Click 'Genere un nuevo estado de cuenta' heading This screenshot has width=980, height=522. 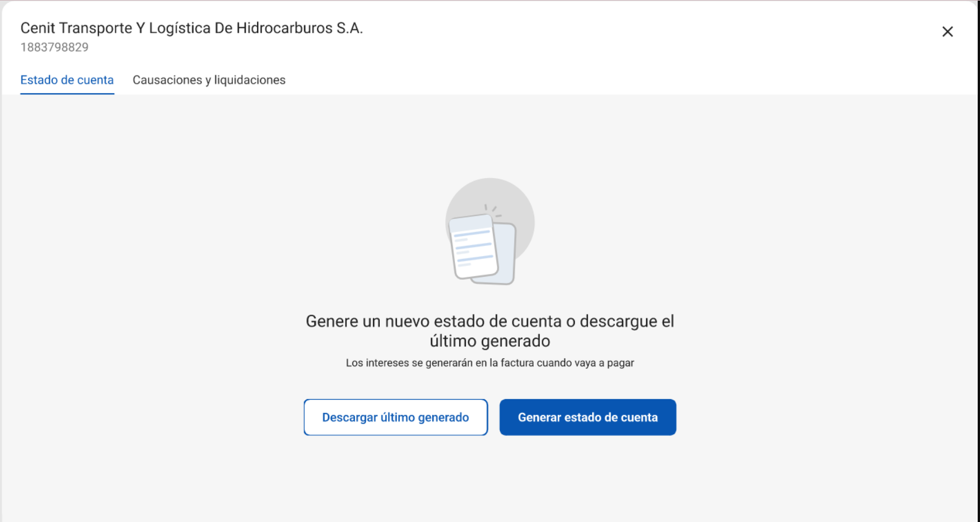(489, 331)
